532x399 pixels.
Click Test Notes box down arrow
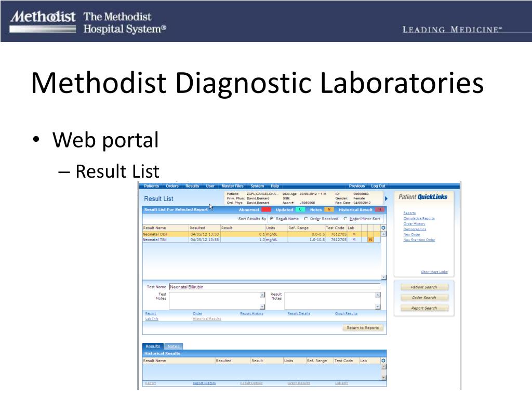(262, 307)
